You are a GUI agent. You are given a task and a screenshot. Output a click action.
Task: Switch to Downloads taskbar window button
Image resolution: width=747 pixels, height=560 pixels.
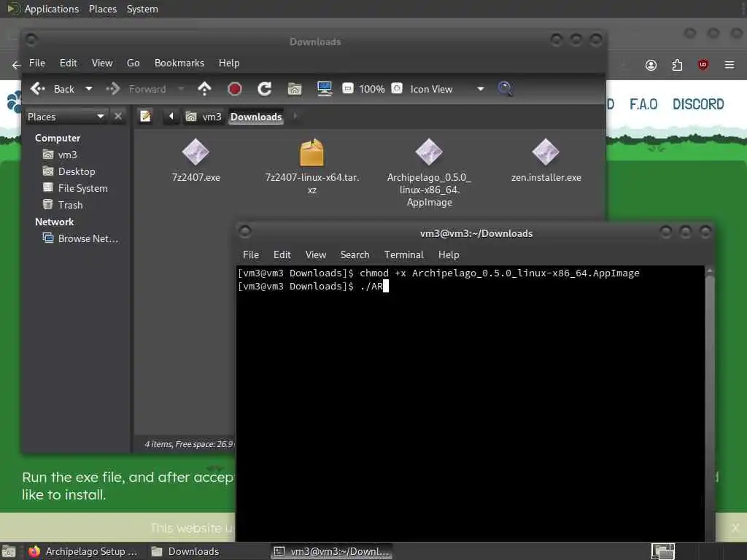click(x=185, y=551)
